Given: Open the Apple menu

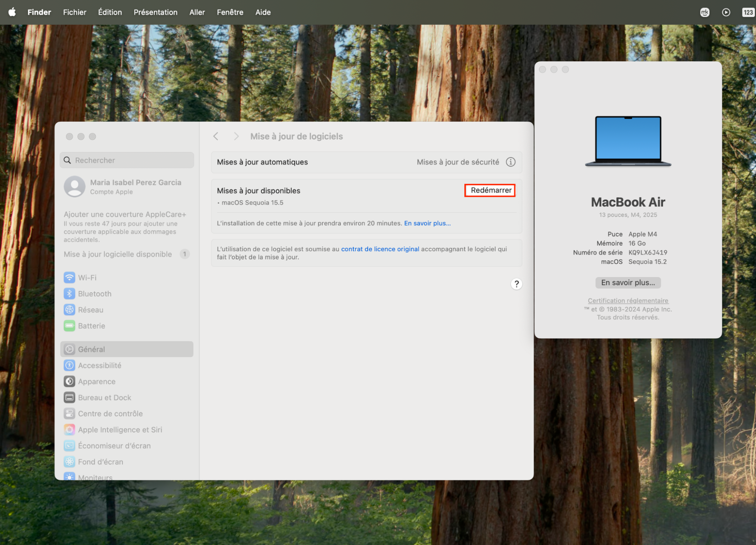Looking at the screenshot, I should [12, 12].
